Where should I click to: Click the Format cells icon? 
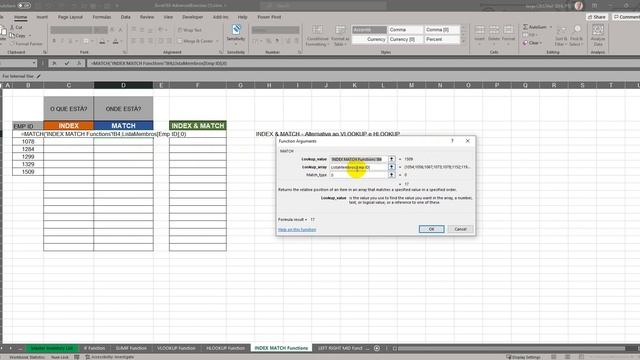[508, 30]
